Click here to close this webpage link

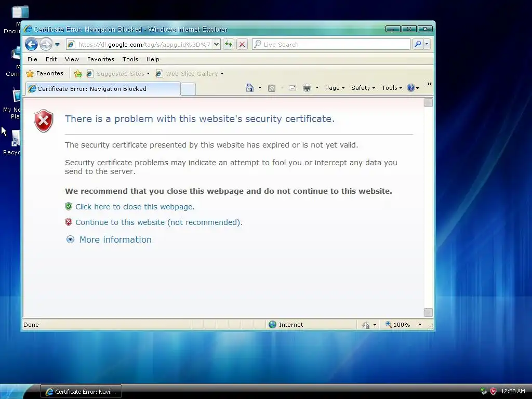pos(135,207)
